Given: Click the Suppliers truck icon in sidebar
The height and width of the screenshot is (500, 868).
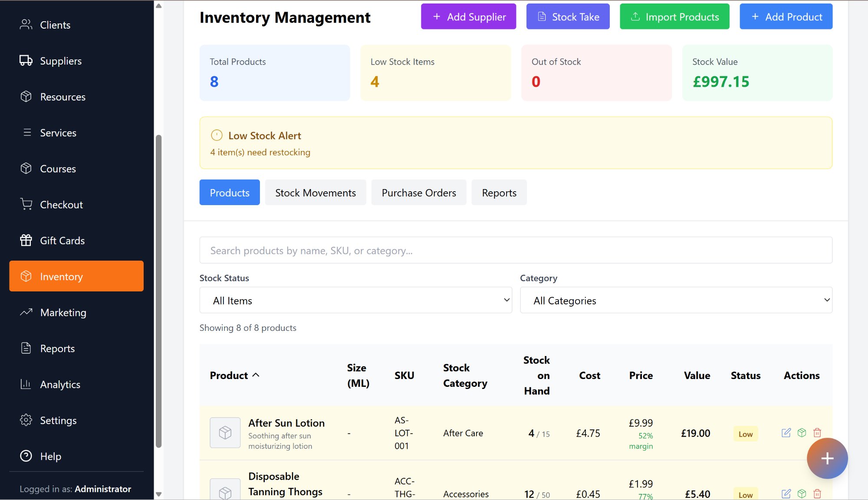Looking at the screenshot, I should 26,60.
